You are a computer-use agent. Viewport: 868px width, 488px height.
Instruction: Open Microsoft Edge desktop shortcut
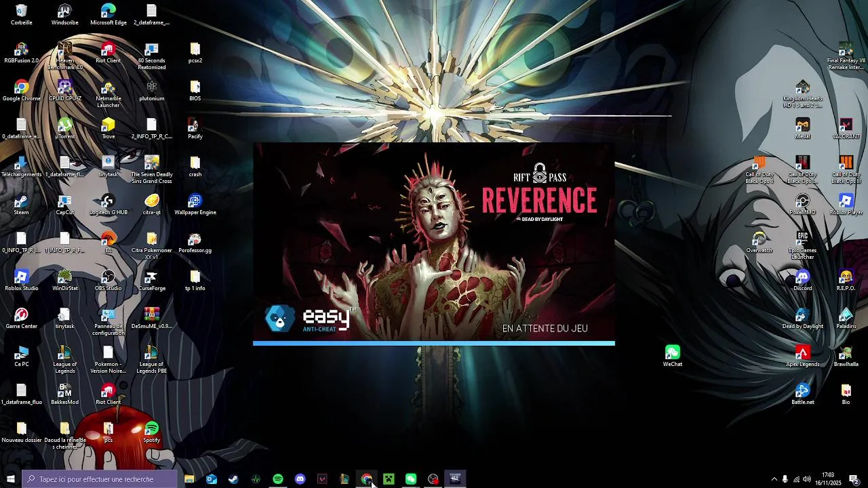[x=108, y=15]
